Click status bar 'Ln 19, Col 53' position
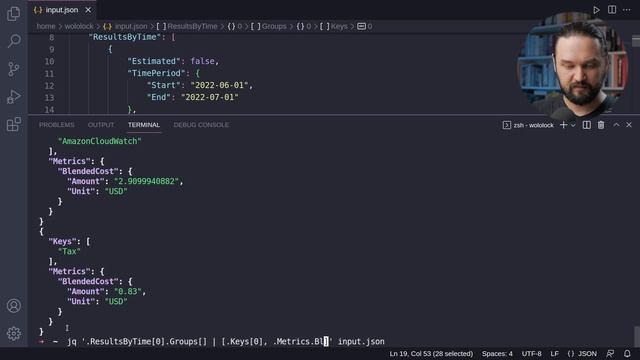 coord(431,353)
